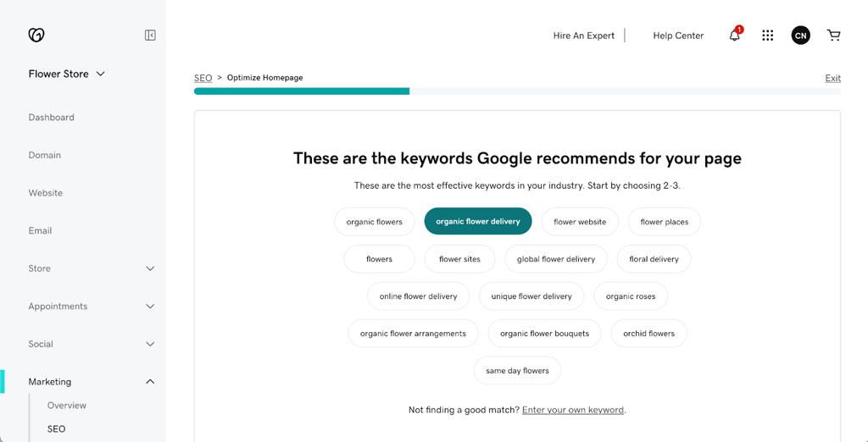The height and width of the screenshot is (442, 868).
Task: Click the SEO breadcrumb link
Action: point(203,78)
